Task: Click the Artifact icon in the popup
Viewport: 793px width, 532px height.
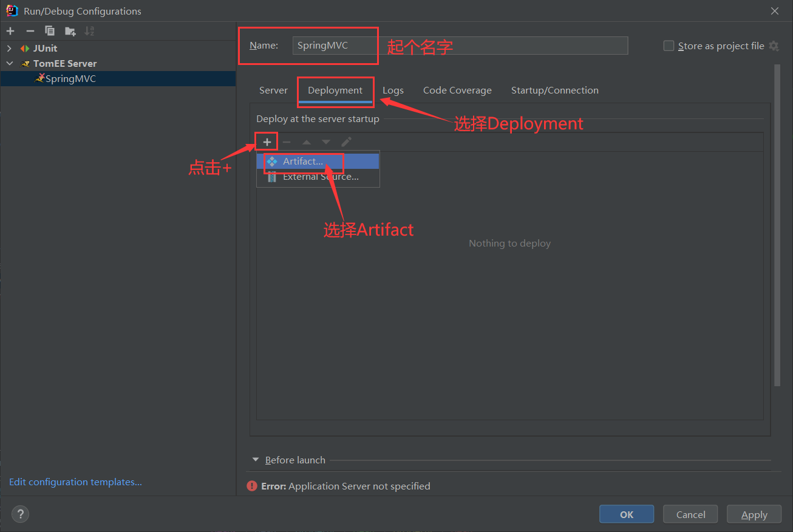Action: pyautogui.click(x=272, y=162)
